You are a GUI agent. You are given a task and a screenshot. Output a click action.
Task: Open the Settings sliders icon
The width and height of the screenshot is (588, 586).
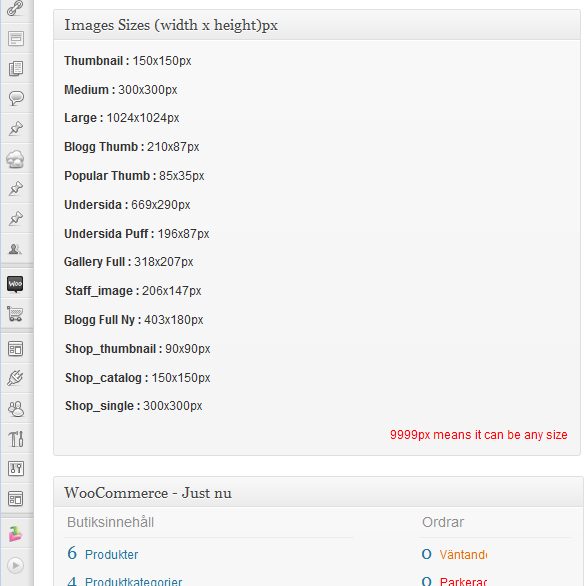(16, 469)
